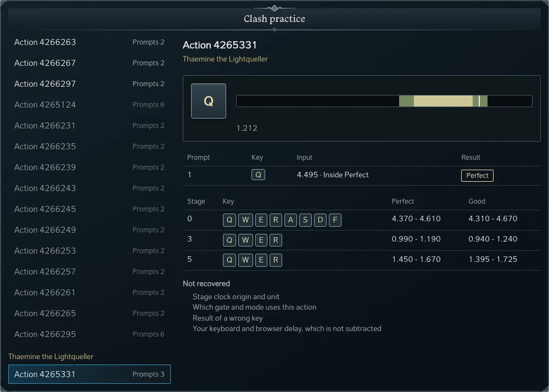Click the Good window value 0.940 - 1.240
This screenshot has height=392, width=549.
492,239
